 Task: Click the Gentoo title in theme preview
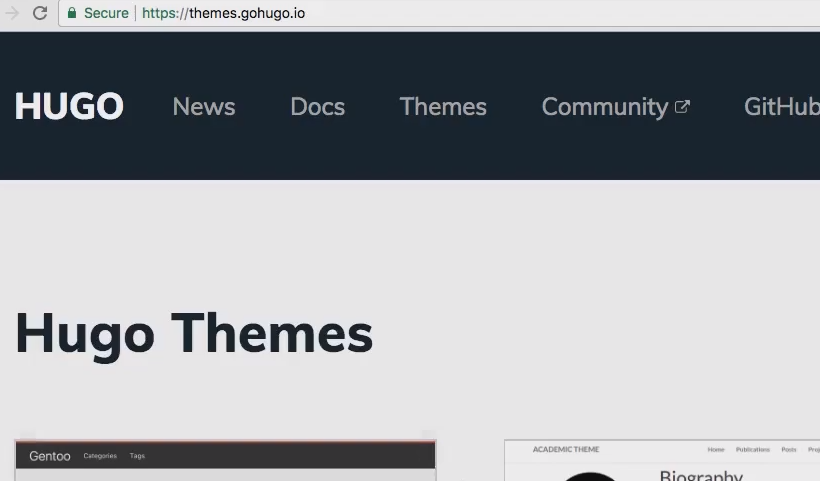[x=50, y=456]
